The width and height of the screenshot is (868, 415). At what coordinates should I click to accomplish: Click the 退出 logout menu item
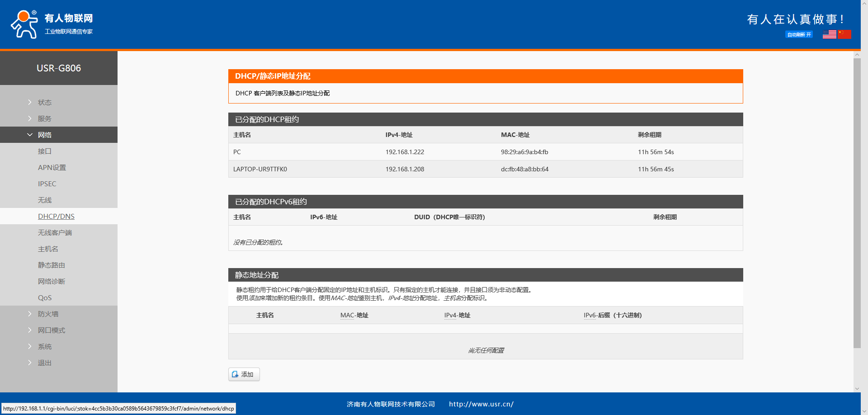click(x=44, y=363)
